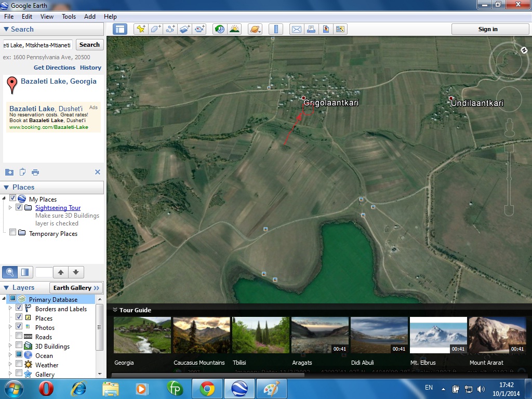Toggle sunlight across the landscape
Screen dimensions: 532x399
pyautogui.click(x=234, y=29)
